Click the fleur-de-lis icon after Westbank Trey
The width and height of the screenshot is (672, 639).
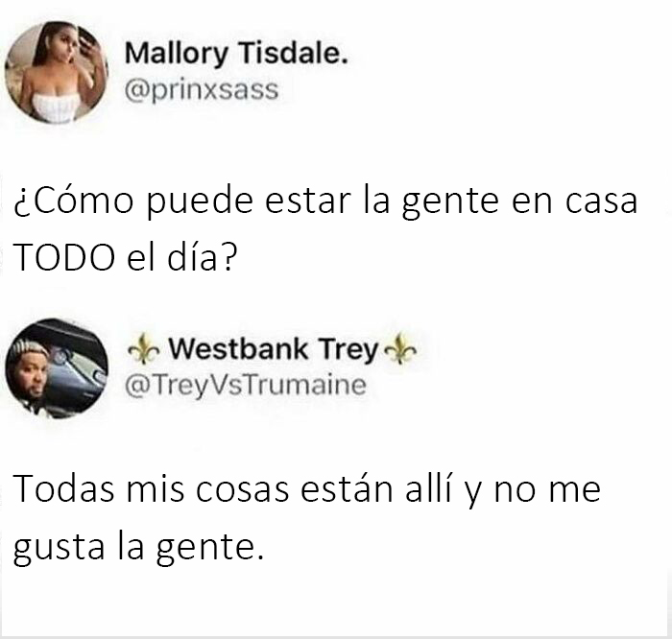400,349
